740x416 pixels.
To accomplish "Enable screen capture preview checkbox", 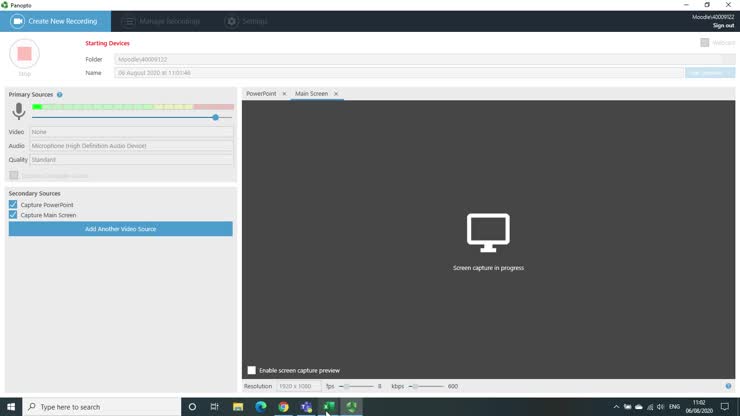I will (x=252, y=371).
